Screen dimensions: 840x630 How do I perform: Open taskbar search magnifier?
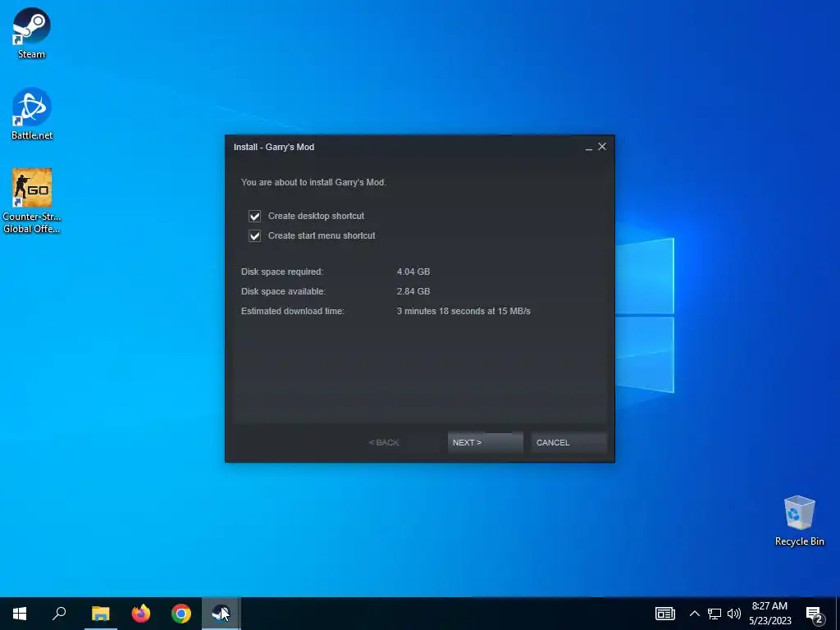(x=59, y=614)
